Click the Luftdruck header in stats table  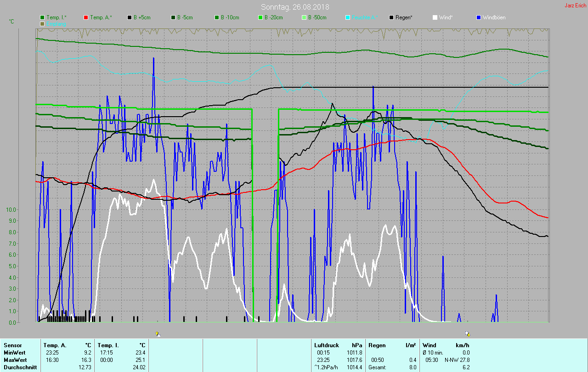pyautogui.click(x=327, y=345)
